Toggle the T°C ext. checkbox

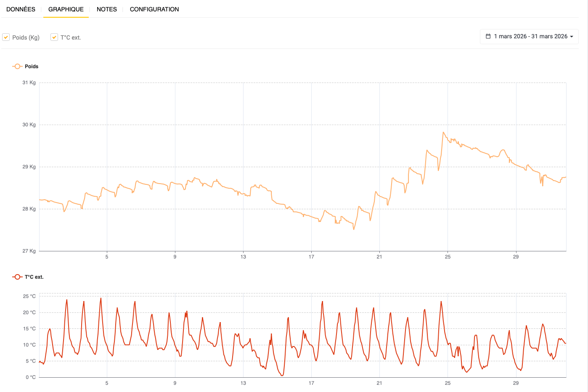(x=54, y=37)
